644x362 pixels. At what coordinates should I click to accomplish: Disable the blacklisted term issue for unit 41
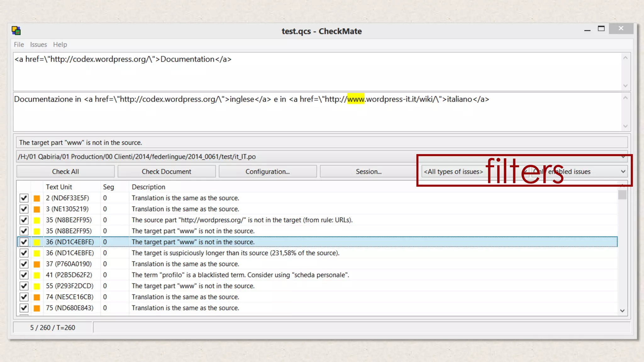pyautogui.click(x=24, y=275)
